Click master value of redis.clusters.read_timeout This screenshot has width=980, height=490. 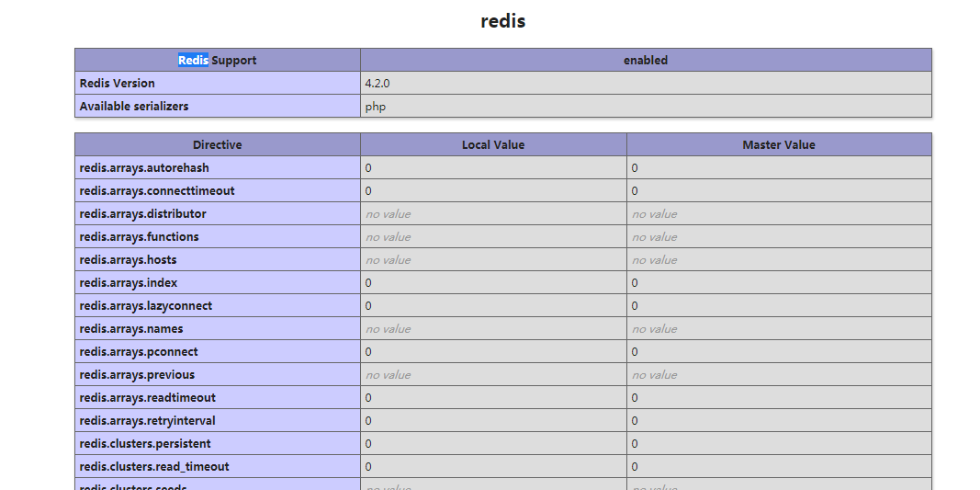coord(635,467)
